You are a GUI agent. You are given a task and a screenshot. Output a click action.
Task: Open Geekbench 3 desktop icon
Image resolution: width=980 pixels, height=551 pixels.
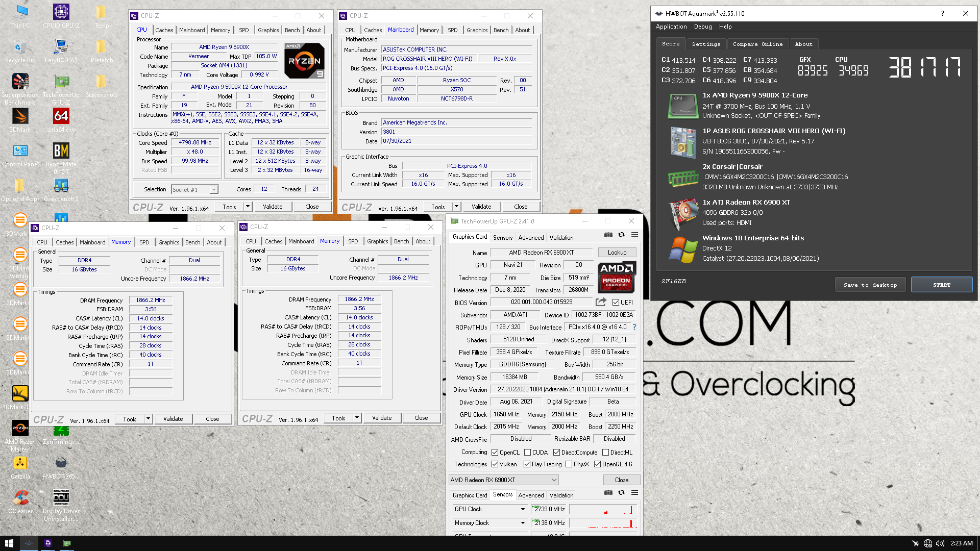click(61, 190)
